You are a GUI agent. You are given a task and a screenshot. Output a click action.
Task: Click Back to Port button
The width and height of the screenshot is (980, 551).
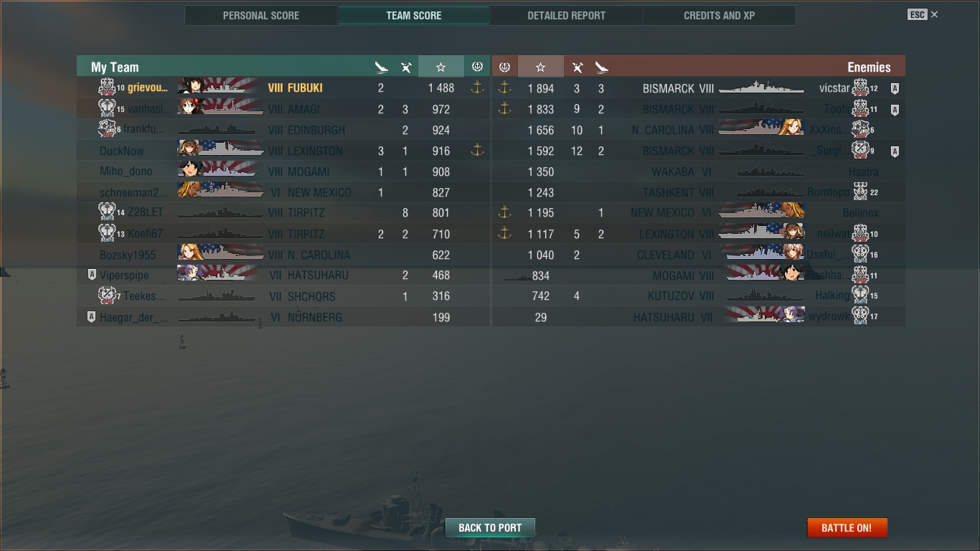[x=490, y=527]
